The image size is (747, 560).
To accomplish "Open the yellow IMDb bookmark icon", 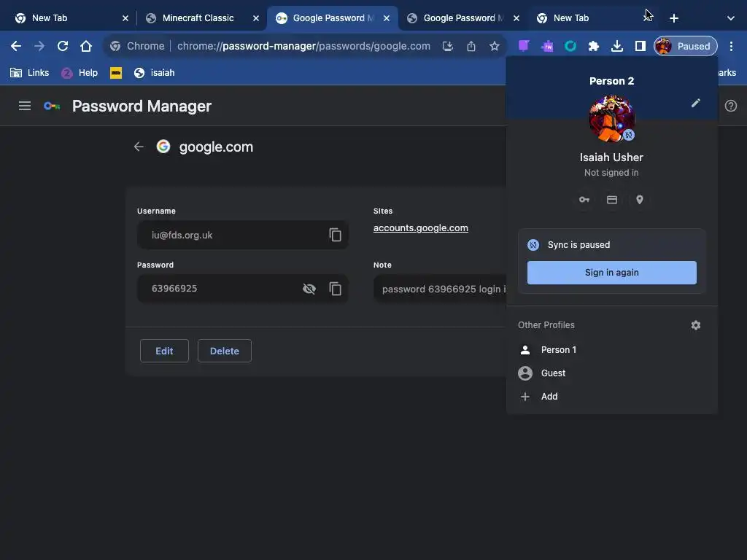I will (x=116, y=73).
